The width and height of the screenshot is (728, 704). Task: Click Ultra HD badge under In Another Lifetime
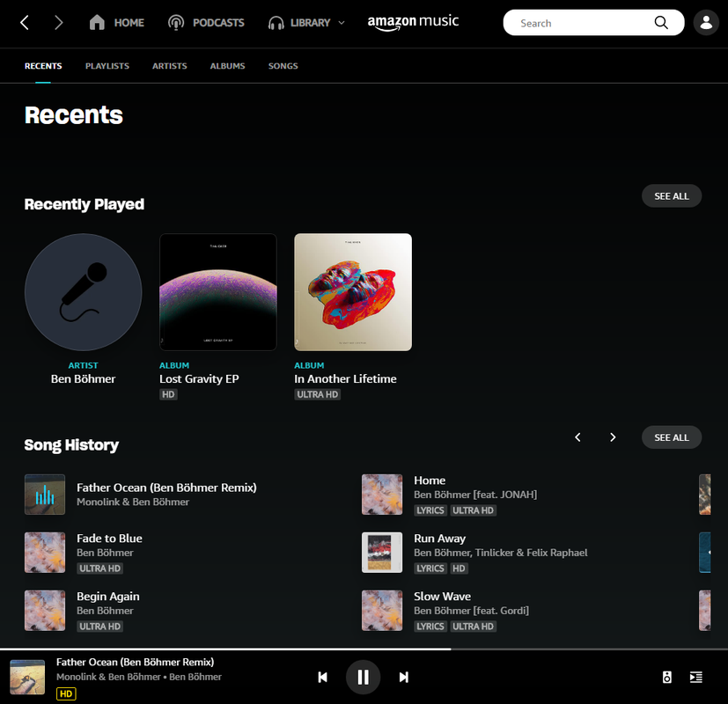coord(317,394)
